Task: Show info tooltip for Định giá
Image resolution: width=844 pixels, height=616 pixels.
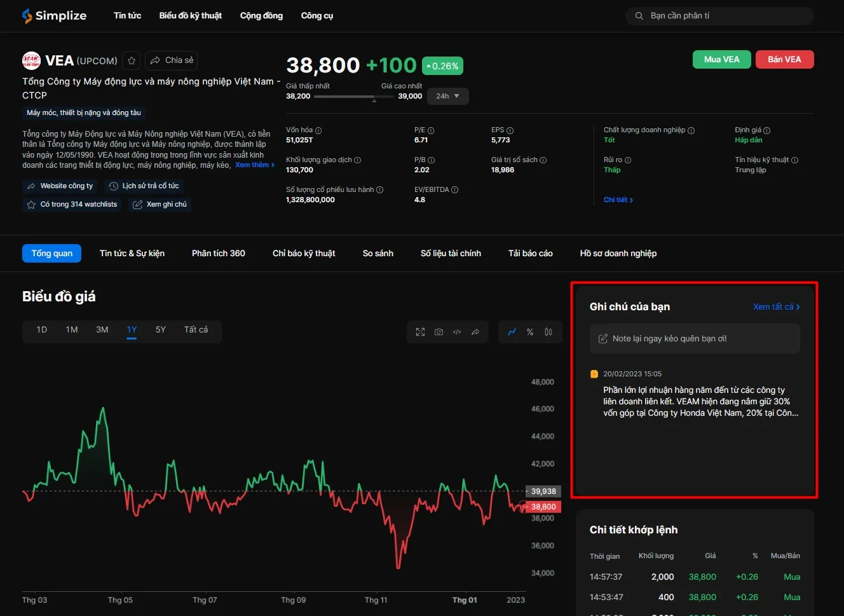Action: (766, 130)
